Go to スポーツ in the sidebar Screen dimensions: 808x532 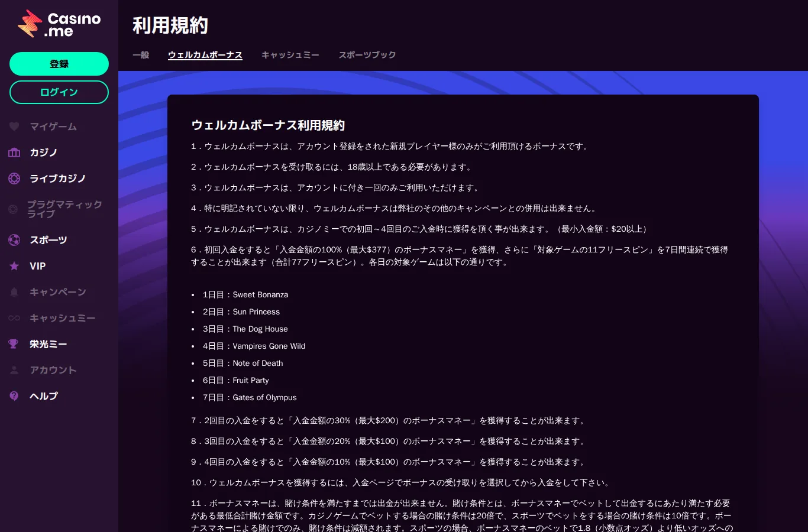(x=49, y=240)
